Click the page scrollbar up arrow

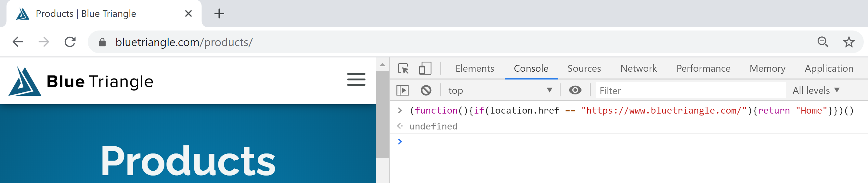tap(382, 64)
